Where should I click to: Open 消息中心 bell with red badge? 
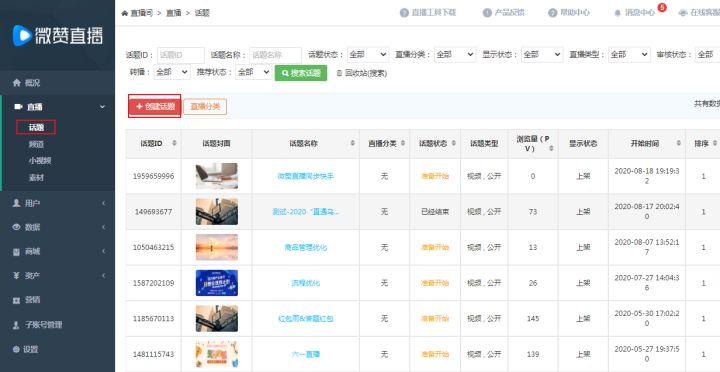[x=618, y=13]
